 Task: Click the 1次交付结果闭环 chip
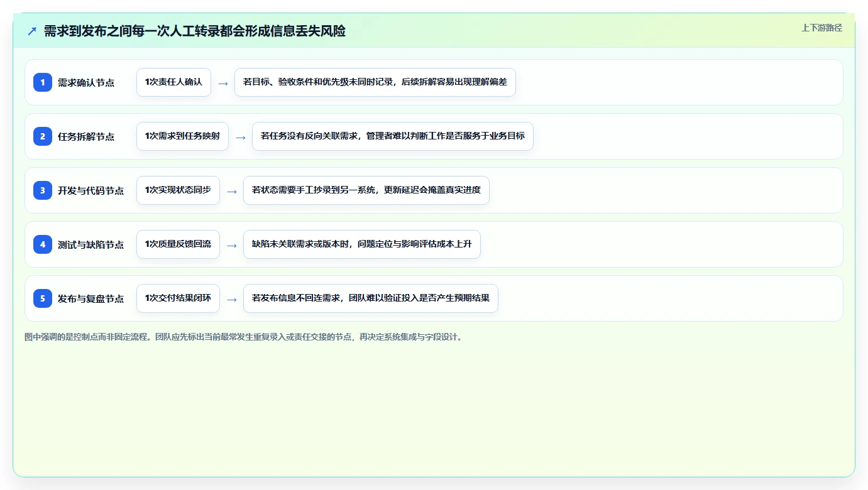click(x=178, y=298)
